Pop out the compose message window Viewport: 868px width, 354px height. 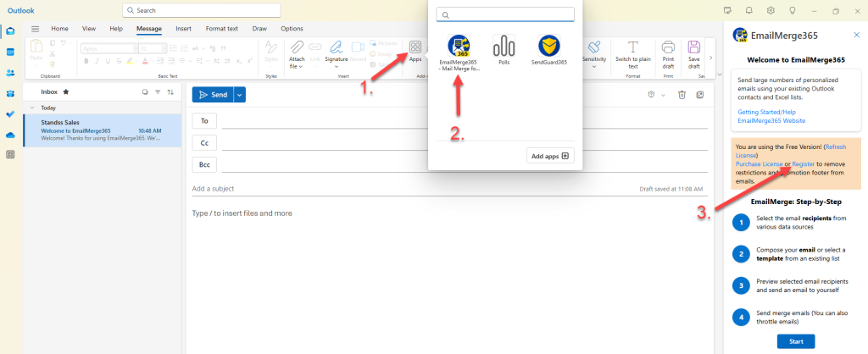[x=700, y=95]
